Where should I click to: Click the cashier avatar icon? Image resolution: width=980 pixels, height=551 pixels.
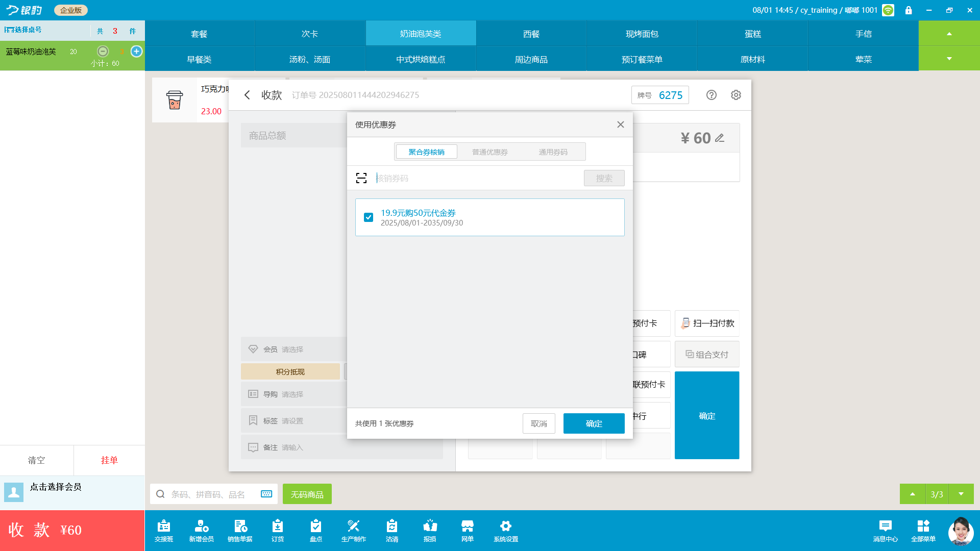point(961,531)
